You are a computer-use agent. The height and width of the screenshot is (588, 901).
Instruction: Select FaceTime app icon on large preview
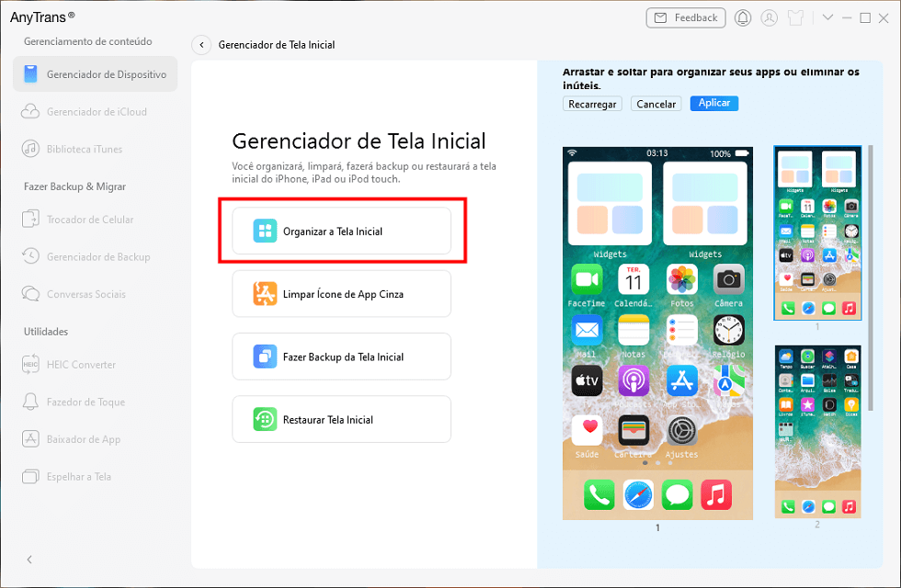coord(587,279)
